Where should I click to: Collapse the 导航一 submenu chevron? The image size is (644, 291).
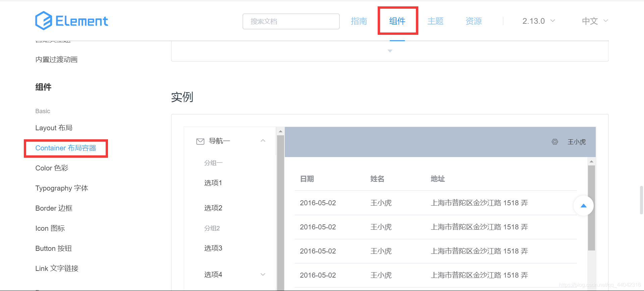point(263,141)
